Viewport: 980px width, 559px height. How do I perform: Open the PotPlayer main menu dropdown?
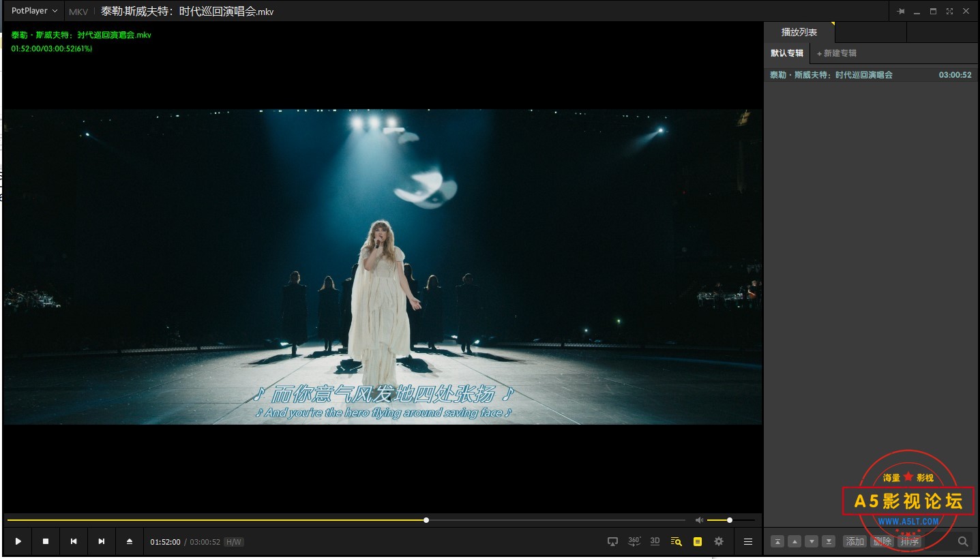(34, 11)
